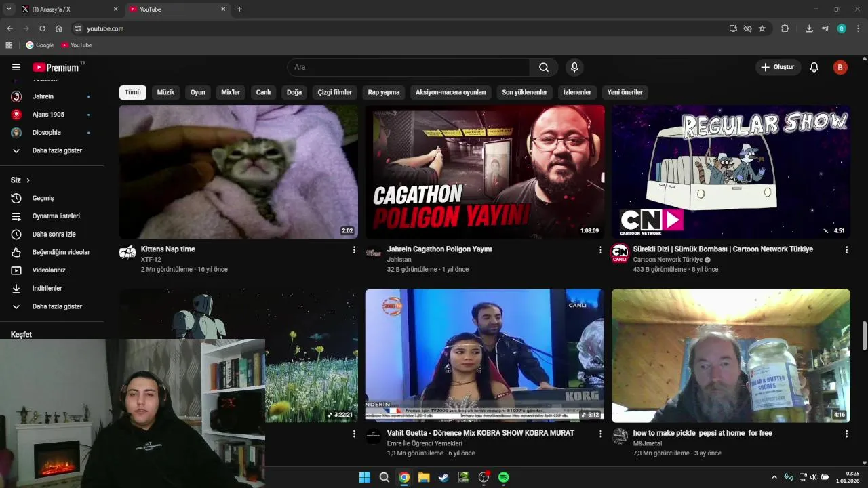Open the Chrome extensions puzzle icon

pyautogui.click(x=785, y=28)
